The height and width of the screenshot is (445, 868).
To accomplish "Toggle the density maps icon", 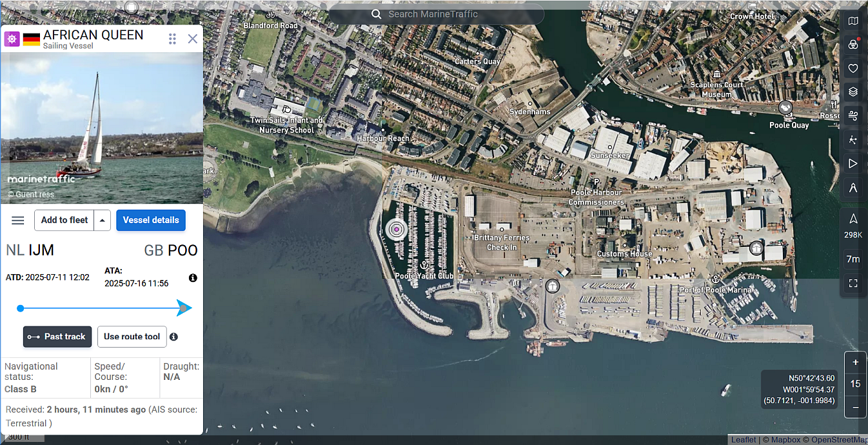I will pos(853,139).
